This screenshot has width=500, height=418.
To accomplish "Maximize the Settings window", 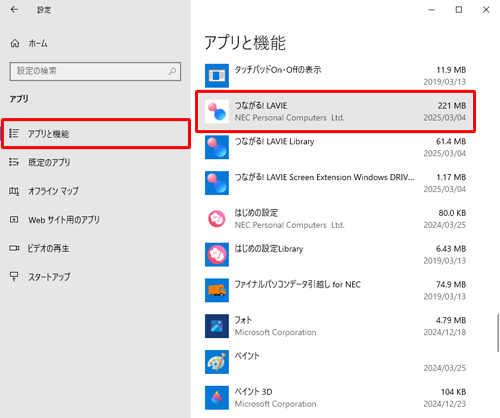I will pos(459,10).
